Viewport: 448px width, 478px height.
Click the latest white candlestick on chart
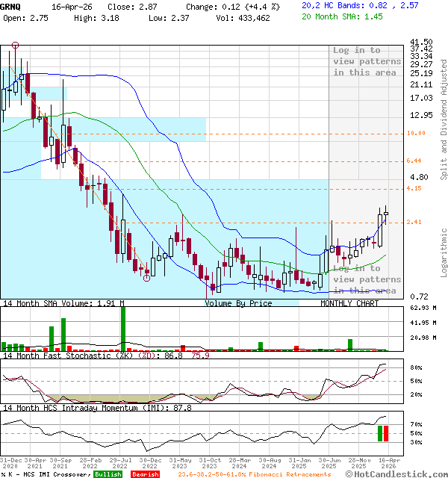pos(386,214)
